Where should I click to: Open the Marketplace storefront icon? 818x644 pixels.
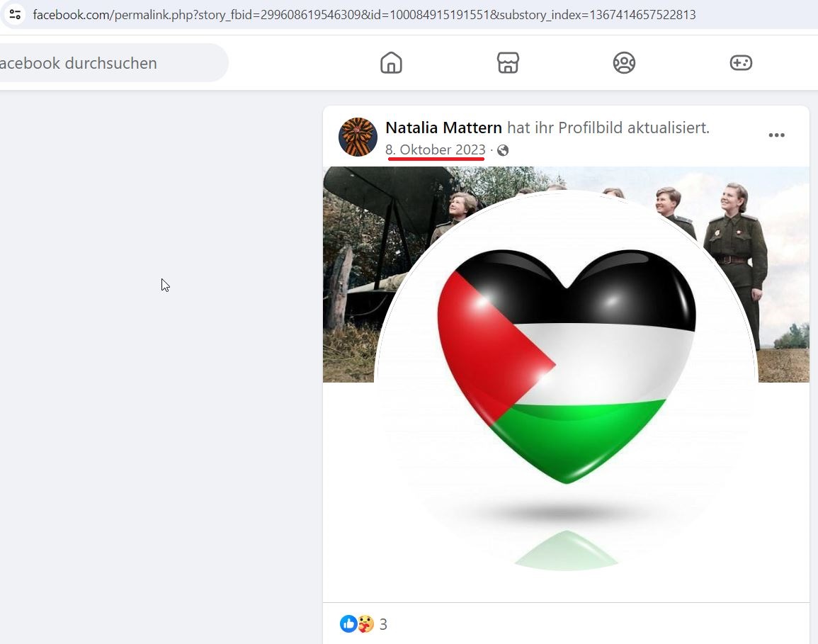pos(508,62)
